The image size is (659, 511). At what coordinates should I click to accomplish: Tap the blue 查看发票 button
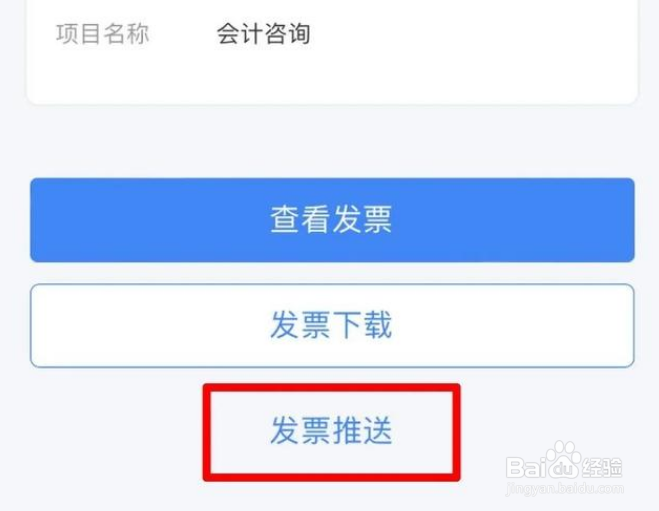(332, 220)
